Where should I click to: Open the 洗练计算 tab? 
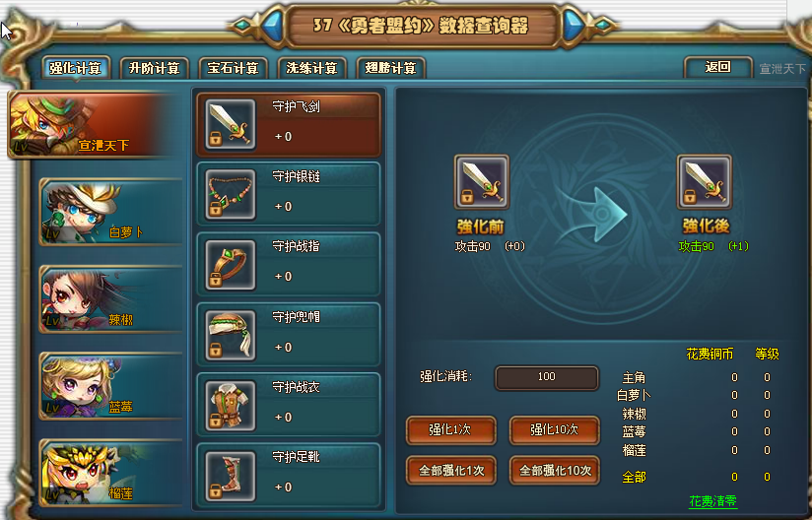click(x=311, y=68)
